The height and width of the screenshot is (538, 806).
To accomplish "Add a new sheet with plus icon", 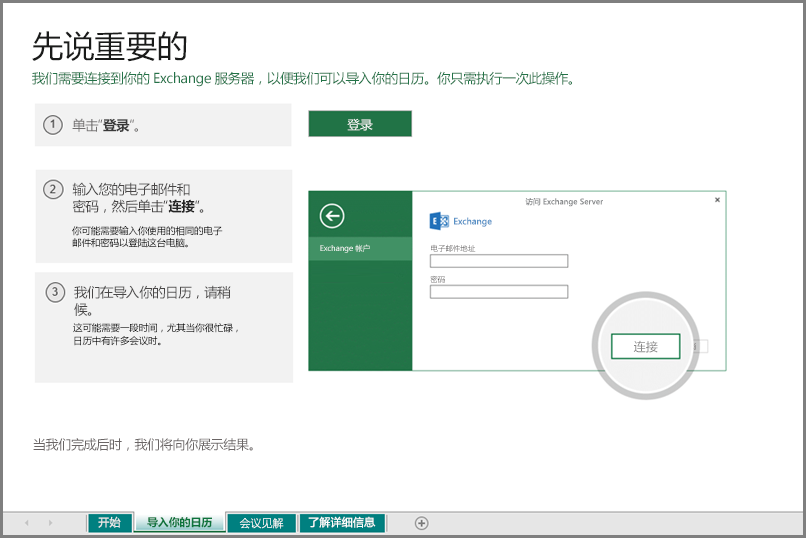I will point(422,523).
